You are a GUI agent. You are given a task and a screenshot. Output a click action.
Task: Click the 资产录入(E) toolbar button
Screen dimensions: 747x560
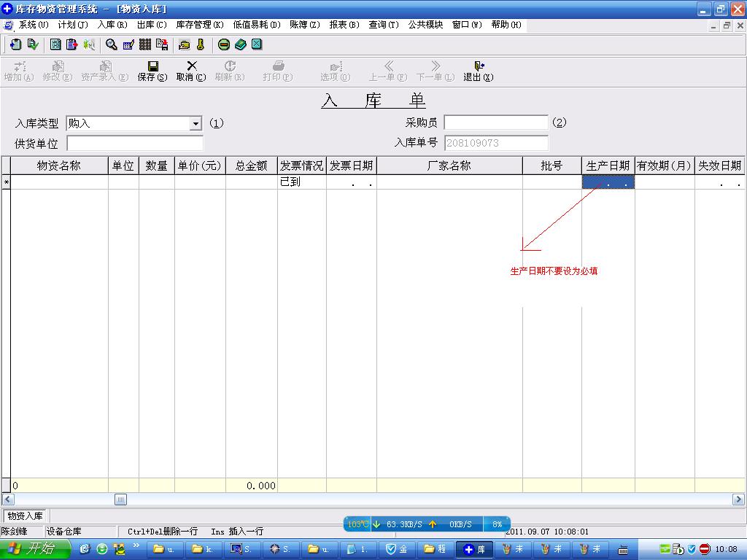click(105, 71)
